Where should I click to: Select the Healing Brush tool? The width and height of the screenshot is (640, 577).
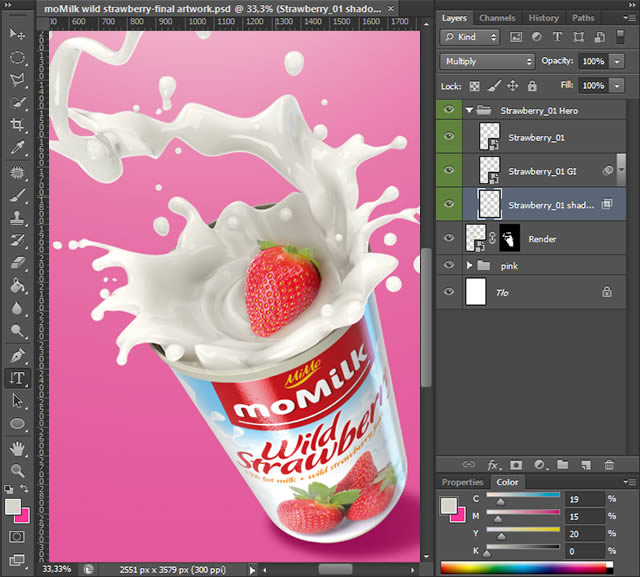click(17, 173)
